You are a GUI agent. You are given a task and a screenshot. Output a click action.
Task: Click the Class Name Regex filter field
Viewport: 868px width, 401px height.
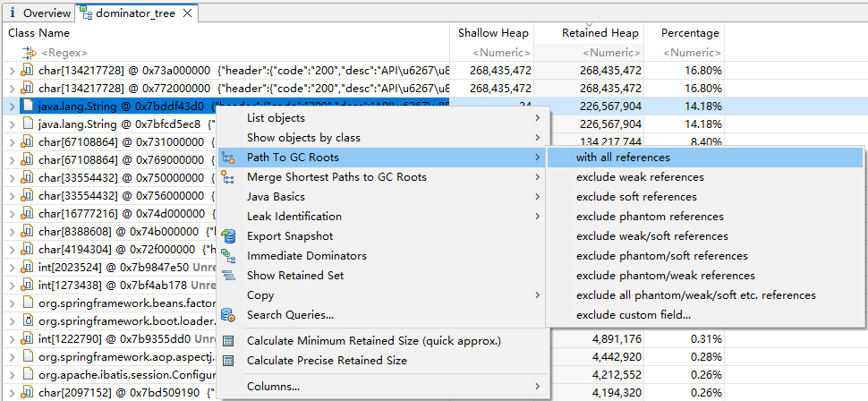pyautogui.click(x=226, y=53)
